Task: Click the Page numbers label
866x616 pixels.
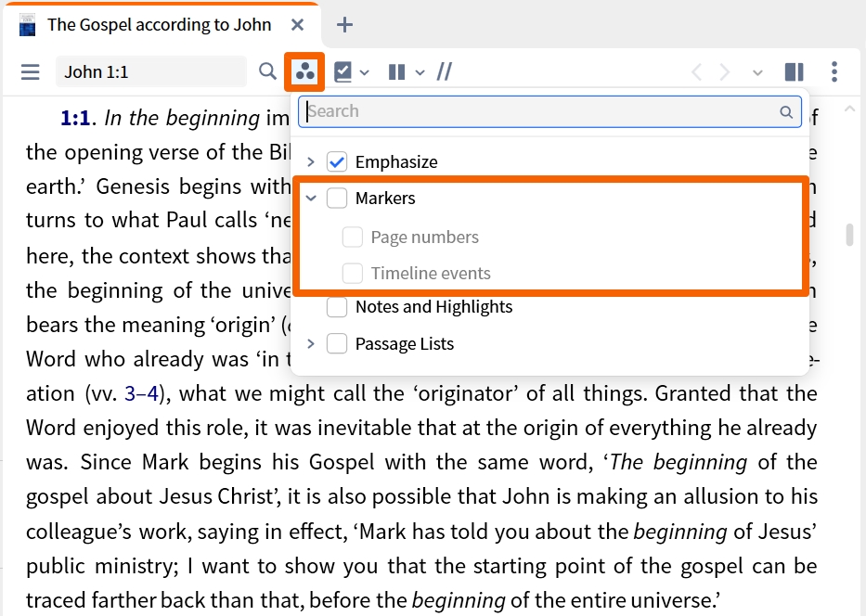Action: (425, 237)
